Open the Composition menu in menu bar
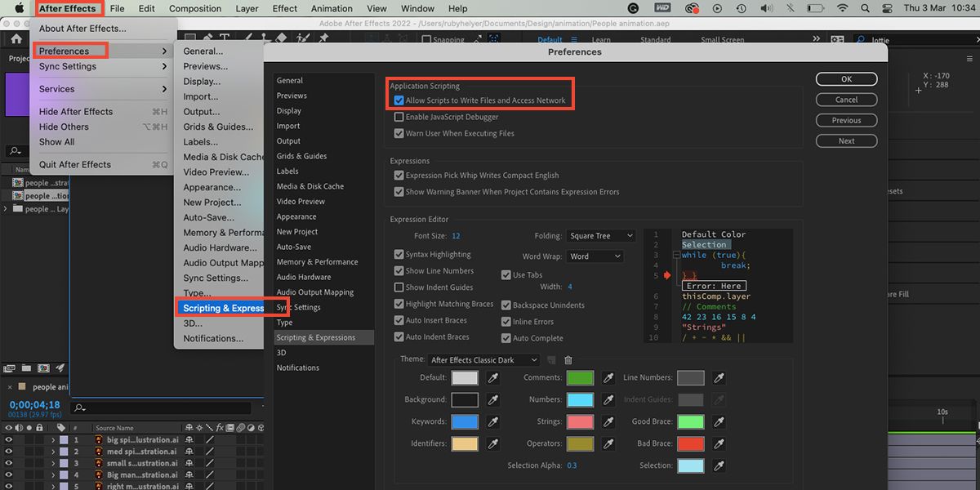The image size is (980, 490). tap(195, 9)
